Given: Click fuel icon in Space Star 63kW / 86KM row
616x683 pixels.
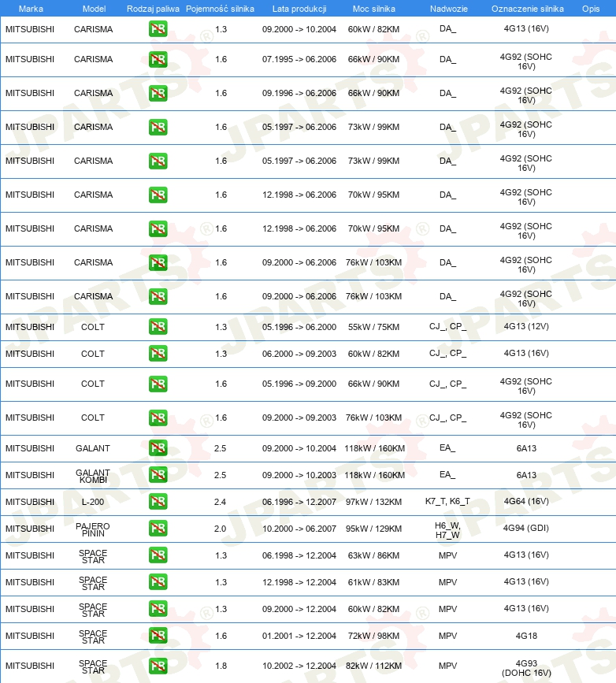Looking at the screenshot, I should (158, 555).
